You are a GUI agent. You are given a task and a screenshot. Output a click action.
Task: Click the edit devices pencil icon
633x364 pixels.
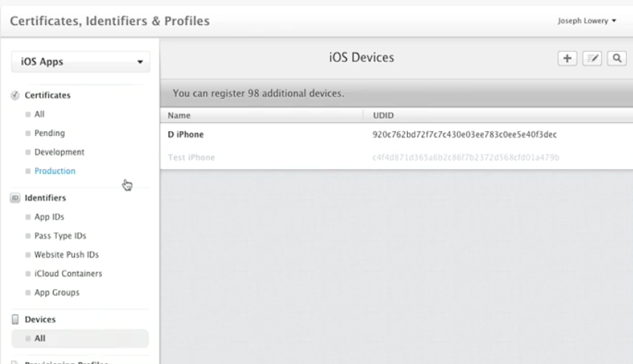tap(593, 58)
